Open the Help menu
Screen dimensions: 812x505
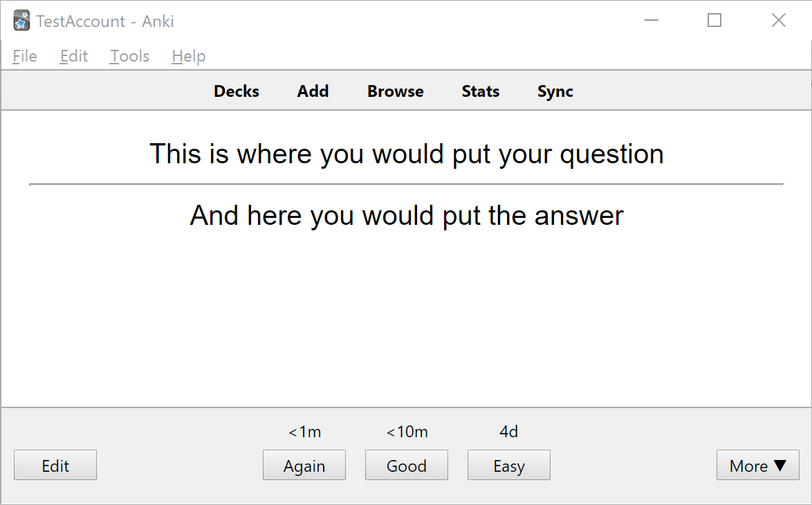point(187,56)
